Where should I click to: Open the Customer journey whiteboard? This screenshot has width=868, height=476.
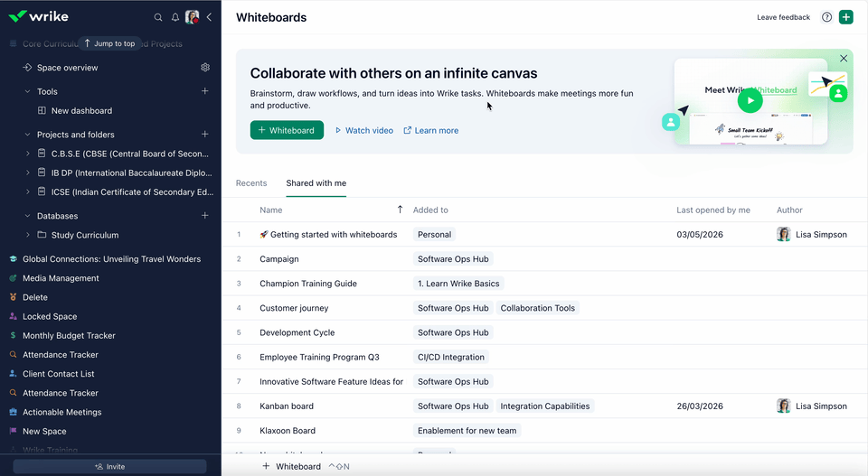click(x=294, y=308)
